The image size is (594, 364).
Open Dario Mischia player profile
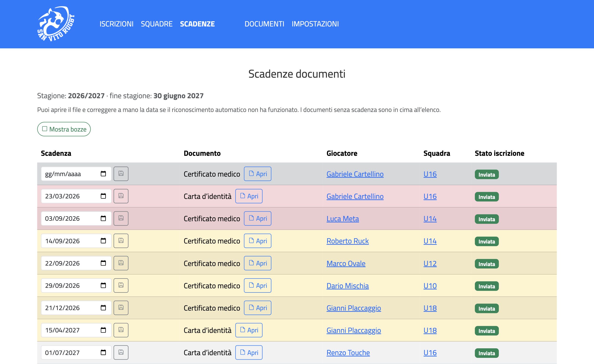347,286
